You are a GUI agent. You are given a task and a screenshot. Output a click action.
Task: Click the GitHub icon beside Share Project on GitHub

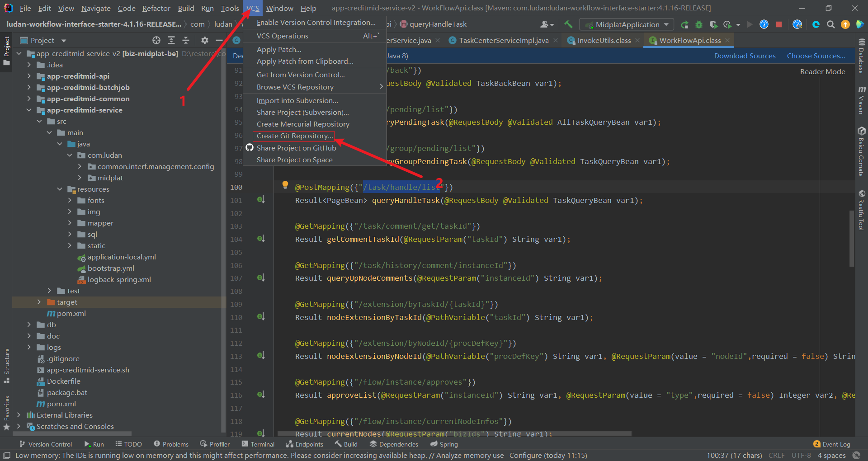250,148
